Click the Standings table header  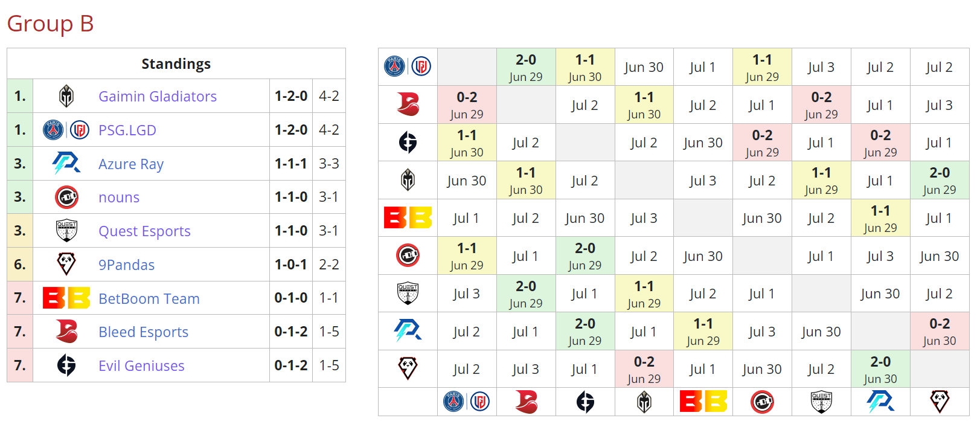(176, 64)
